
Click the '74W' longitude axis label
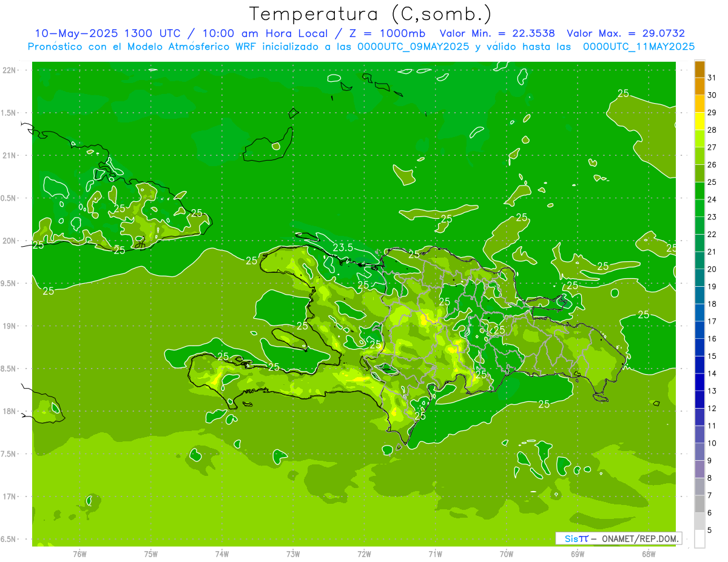(222, 554)
